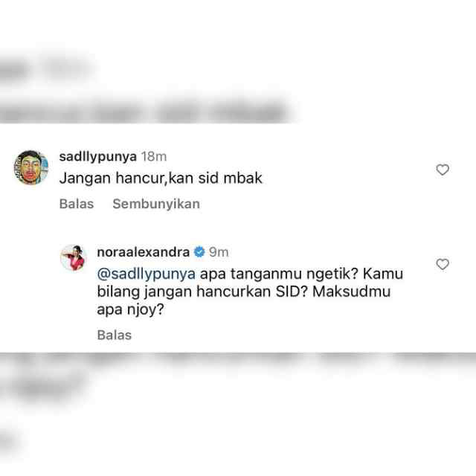
Task: Select the comment text "Jangan hancur,kan sid mbak"
Action: coord(161,178)
